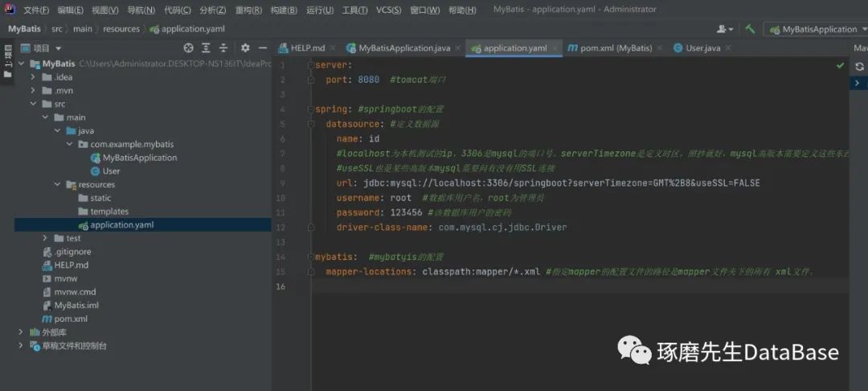Click the folder icon below the 项目 side button
The height and width of the screenshot is (391, 868).
pos(8,74)
